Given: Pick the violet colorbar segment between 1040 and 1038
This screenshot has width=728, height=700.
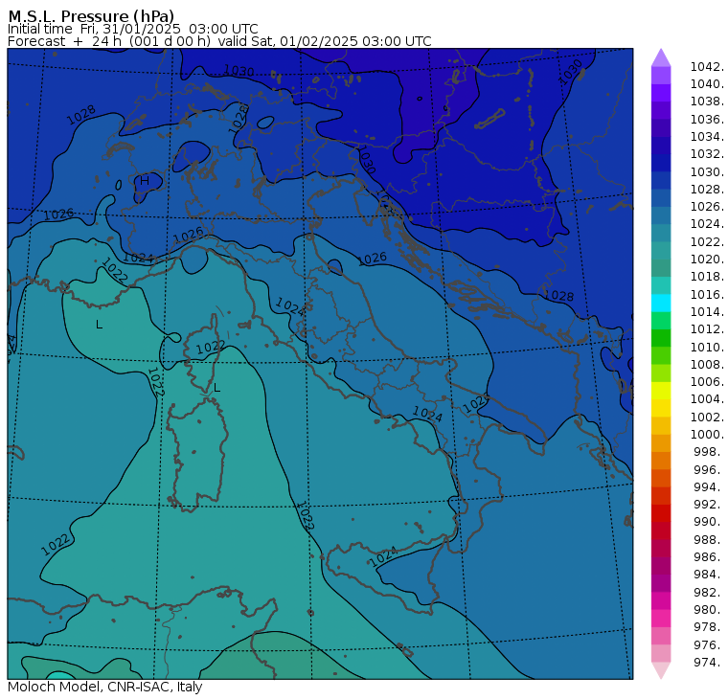Looking at the screenshot, I should [661, 93].
